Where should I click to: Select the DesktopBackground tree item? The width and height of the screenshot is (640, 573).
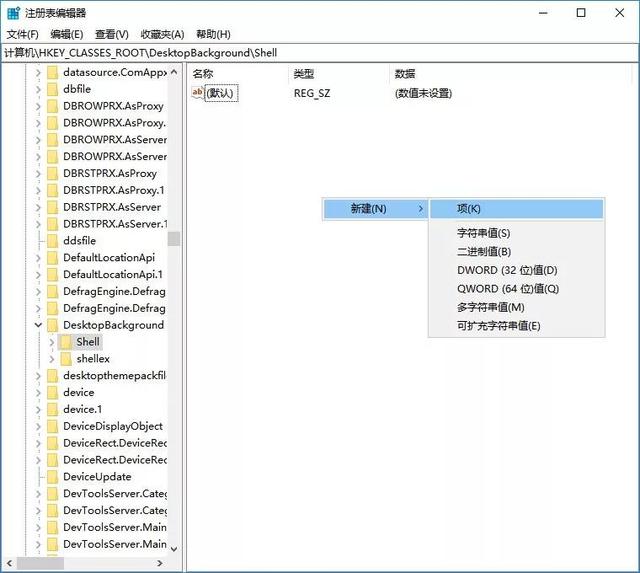click(x=113, y=325)
